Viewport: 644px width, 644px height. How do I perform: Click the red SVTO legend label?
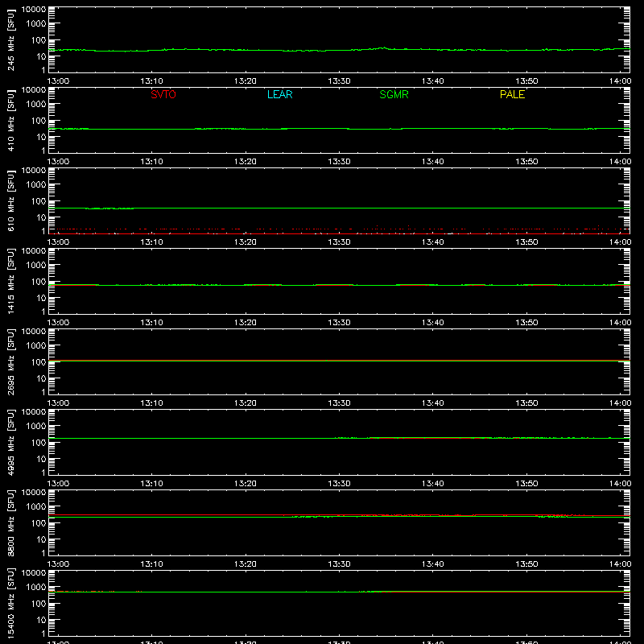[163, 94]
